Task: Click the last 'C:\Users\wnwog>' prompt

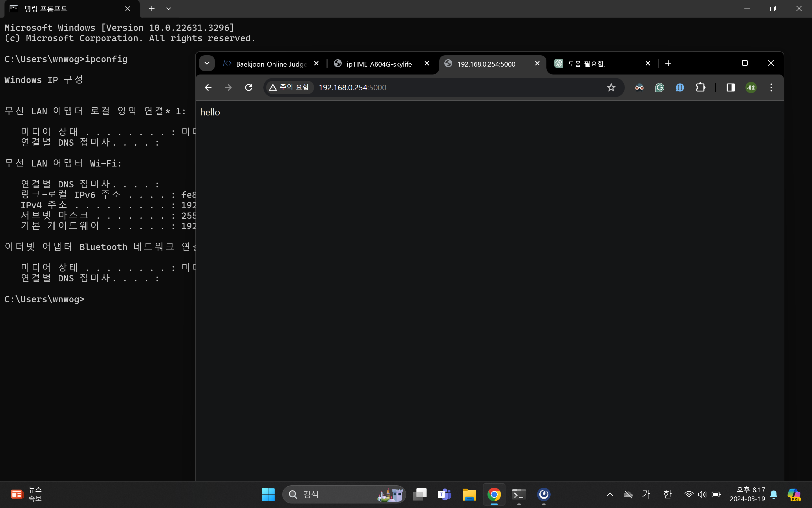Action: coord(44,299)
